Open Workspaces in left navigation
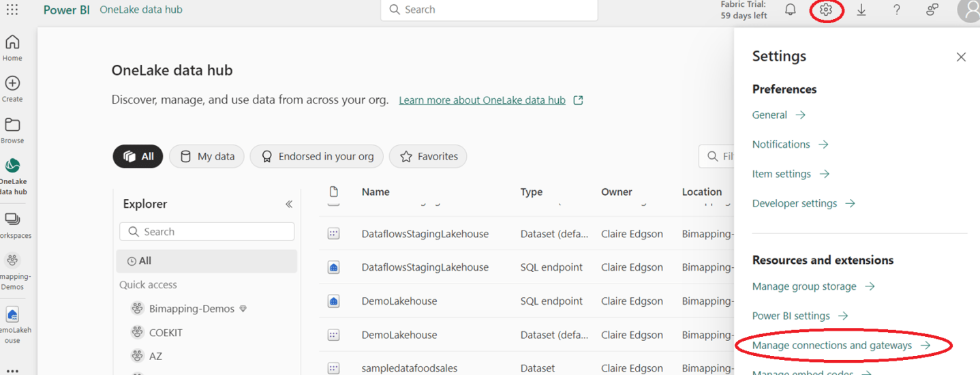 pos(13,226)
